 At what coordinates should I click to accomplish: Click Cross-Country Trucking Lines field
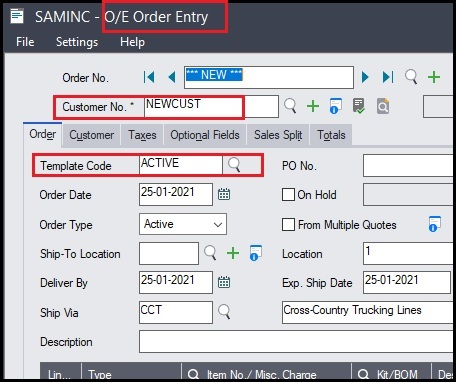pos(367,312)
